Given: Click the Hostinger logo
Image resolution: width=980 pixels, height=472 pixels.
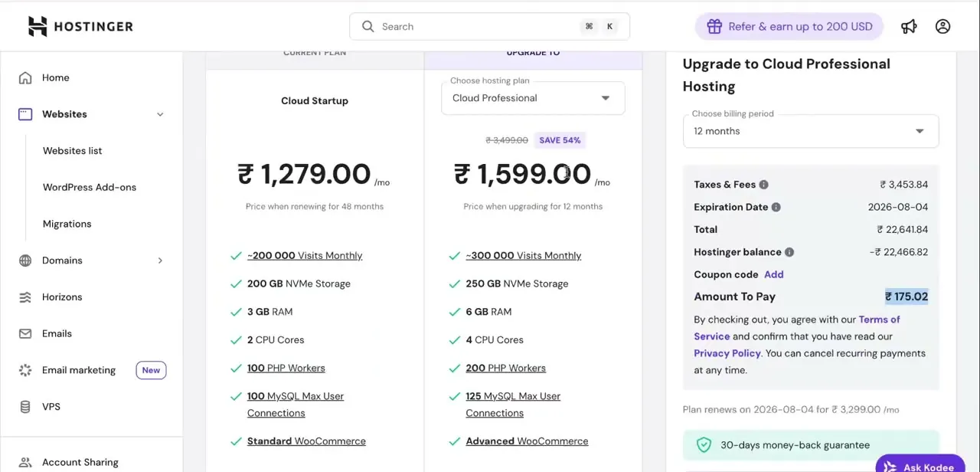Looking at the screenshot, I should click(x=80, y=26).
